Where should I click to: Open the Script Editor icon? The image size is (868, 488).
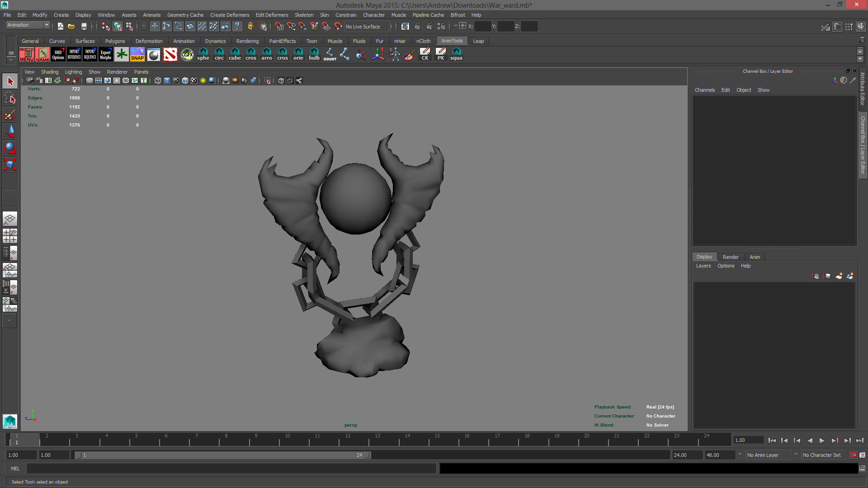click(862, 469)
